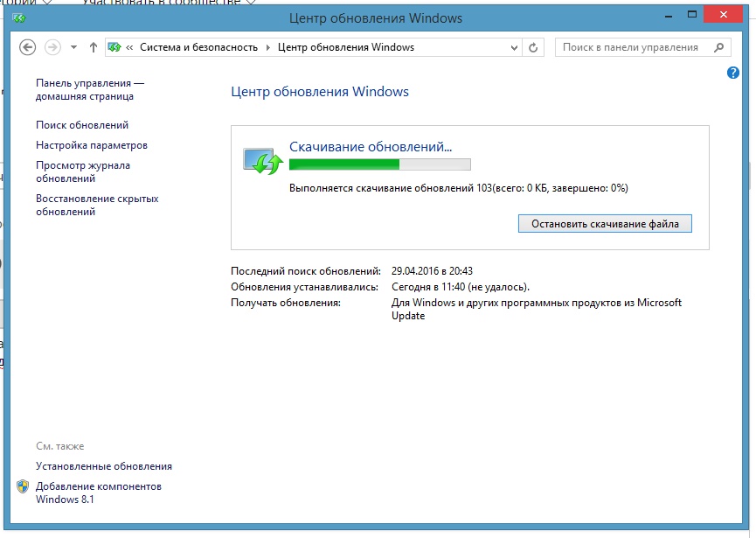Click the download status line mentioning 103 updates

(459, 188)
